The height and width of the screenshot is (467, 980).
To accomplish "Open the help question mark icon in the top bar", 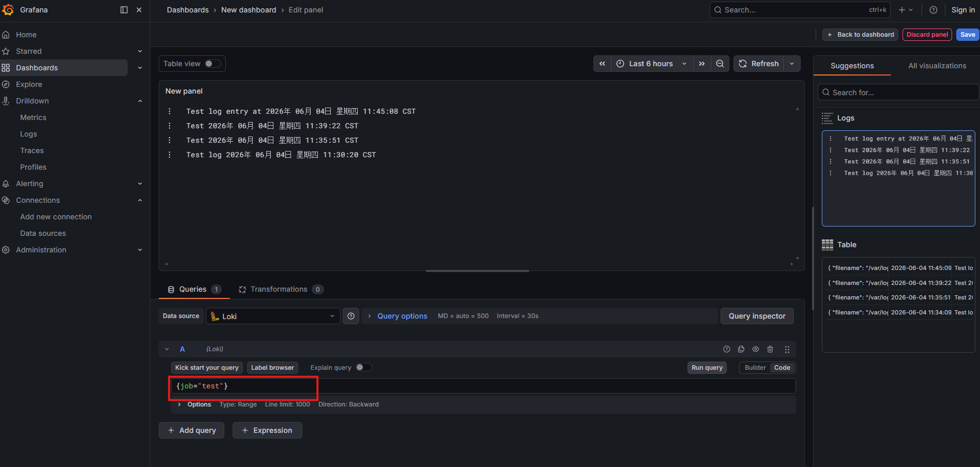I will (933, 10).
